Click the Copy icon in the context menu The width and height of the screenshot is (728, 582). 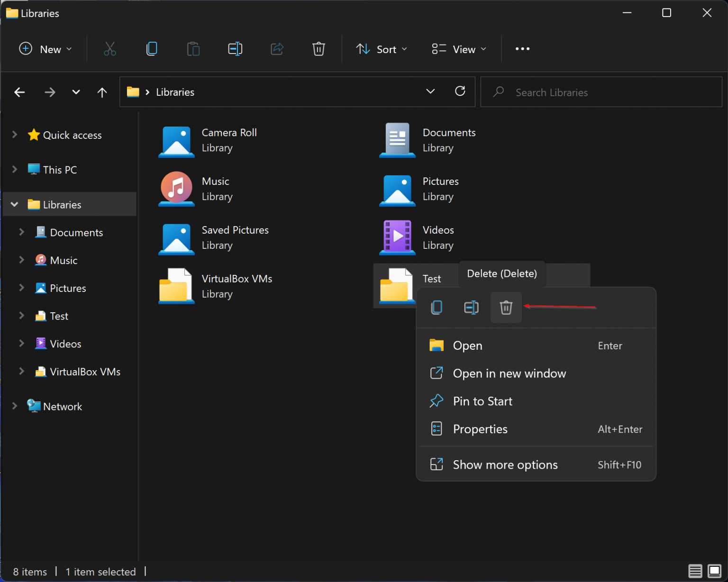[437, 307]
